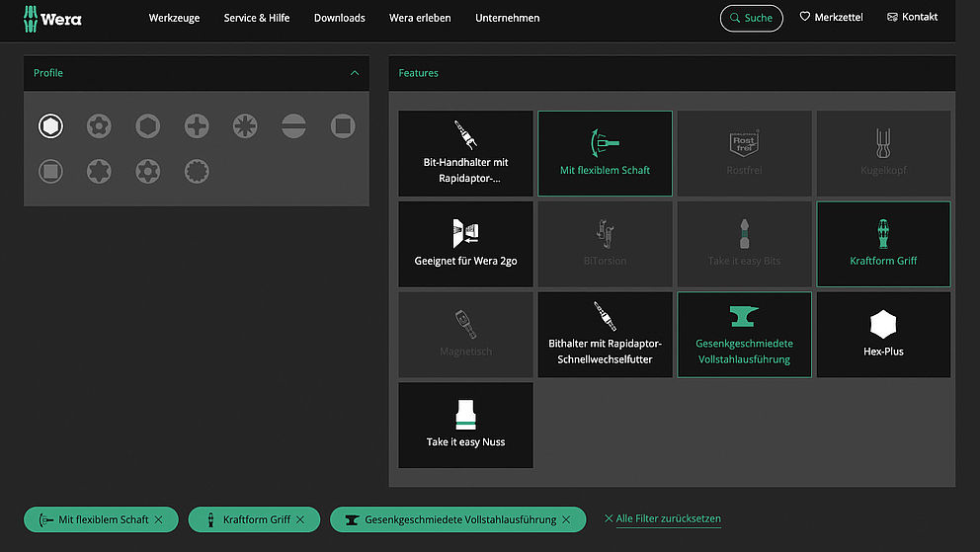This screenshot has width=980, height=552.
Task: Collapse the Profile panel chevron
Action: click(355, 73)
